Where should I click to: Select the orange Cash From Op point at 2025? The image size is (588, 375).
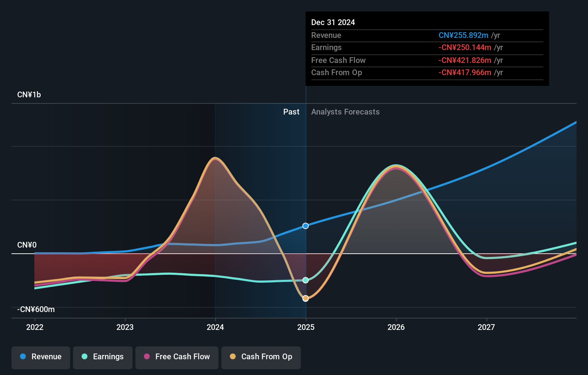305,298
